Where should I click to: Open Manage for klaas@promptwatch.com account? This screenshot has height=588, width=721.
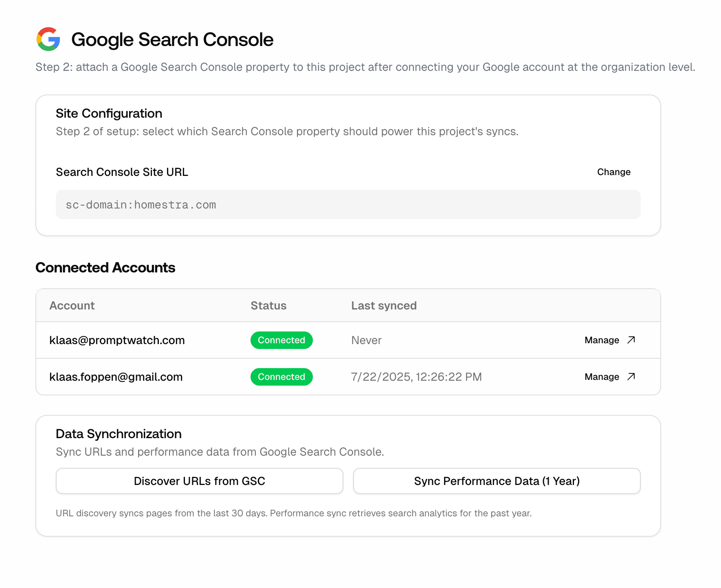pyautogui.click(x=602, y=340)
